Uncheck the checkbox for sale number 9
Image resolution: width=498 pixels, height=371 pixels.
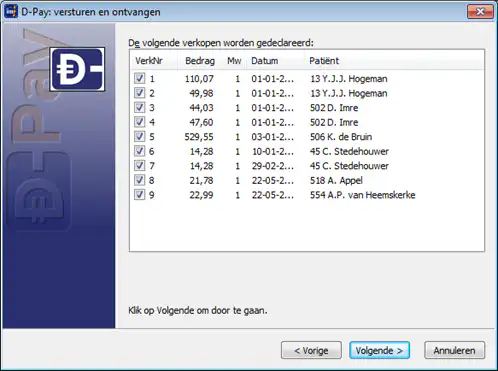pos(139,195)
